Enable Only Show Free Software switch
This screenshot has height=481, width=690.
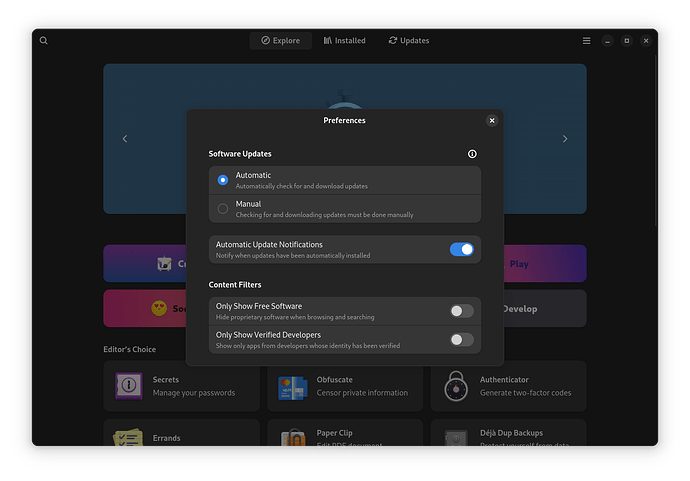462,311
